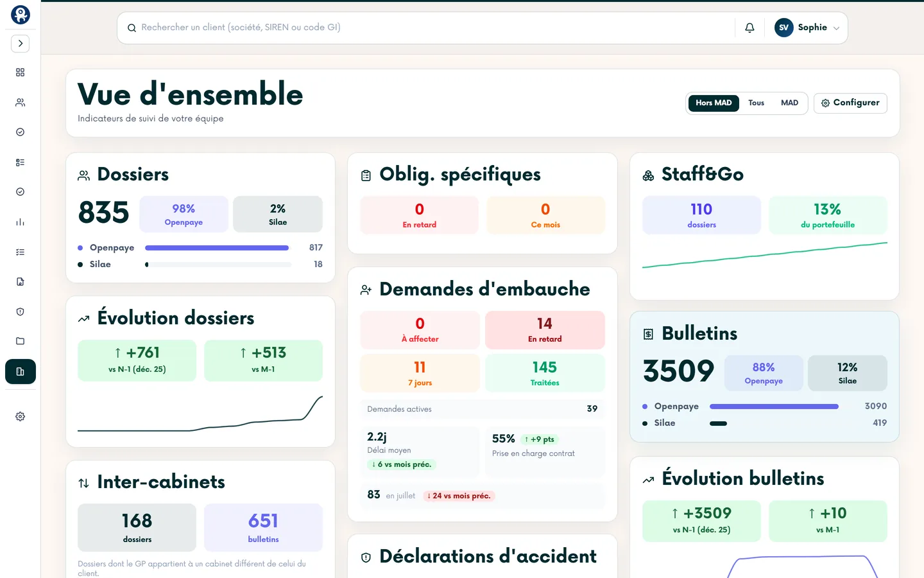Open the settings gear in the left sidebar
Screen dimensions: 924x578
tap(21, 416)
